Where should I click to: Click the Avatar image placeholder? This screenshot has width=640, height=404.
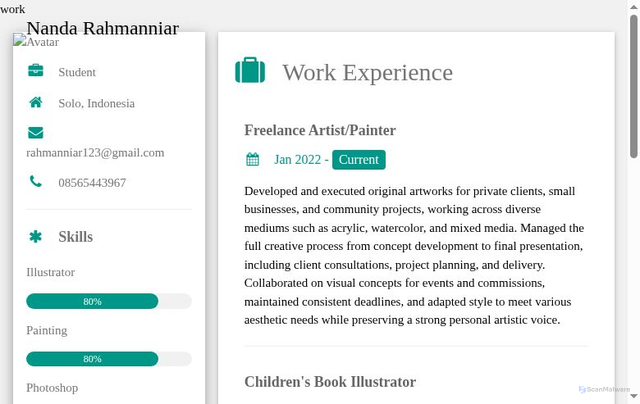tap(36, 42)
